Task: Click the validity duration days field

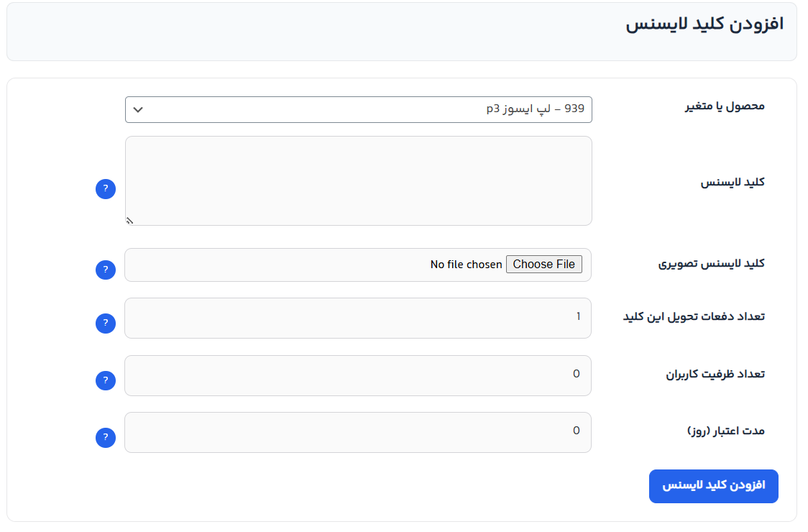Action: 358,433
